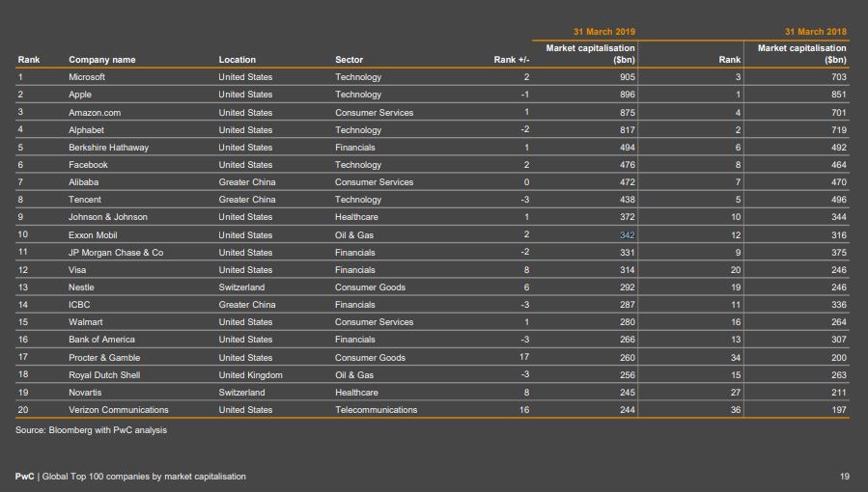The image size is (868, 492).
Task: Select the Royal Dutch Shell row
Action: [x=433, y=375]
